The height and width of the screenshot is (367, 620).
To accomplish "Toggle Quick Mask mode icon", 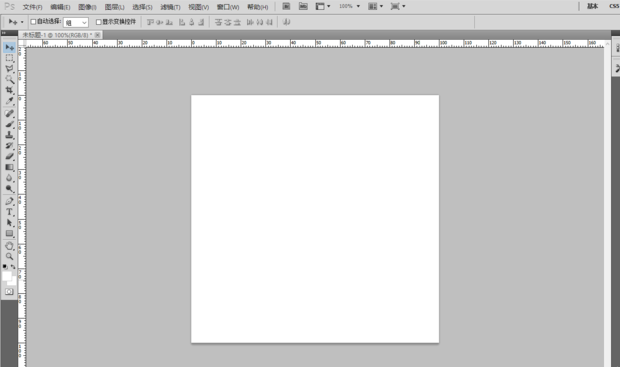I will click(x=9, y=292).
